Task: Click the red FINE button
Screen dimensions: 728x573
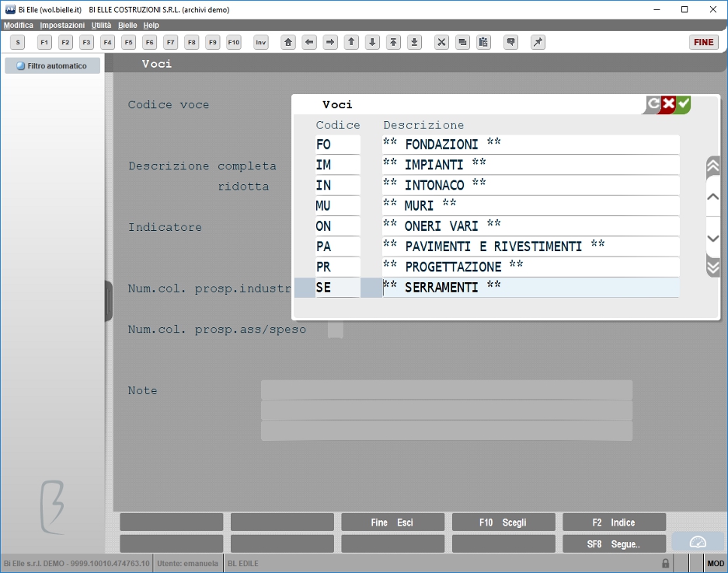Action: [703, 42]
